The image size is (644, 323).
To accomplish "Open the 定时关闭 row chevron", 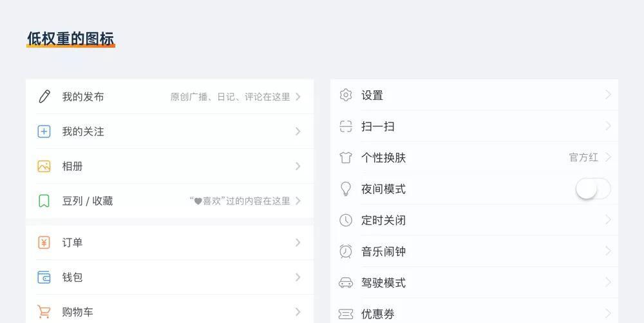I will pyautogui.click(x=609, y=220).
